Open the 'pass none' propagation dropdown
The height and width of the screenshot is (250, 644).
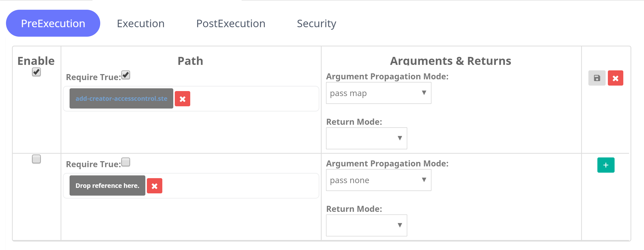(x=378, y=180)
